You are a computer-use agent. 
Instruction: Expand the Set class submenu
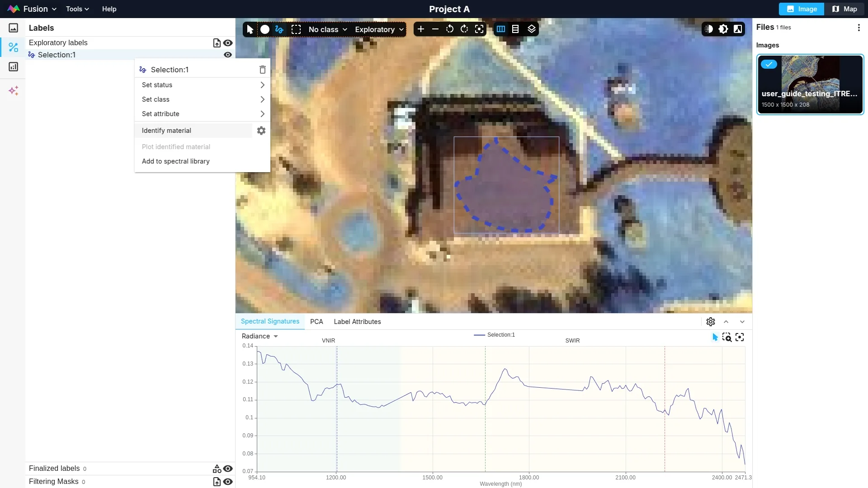click(203, 99)
